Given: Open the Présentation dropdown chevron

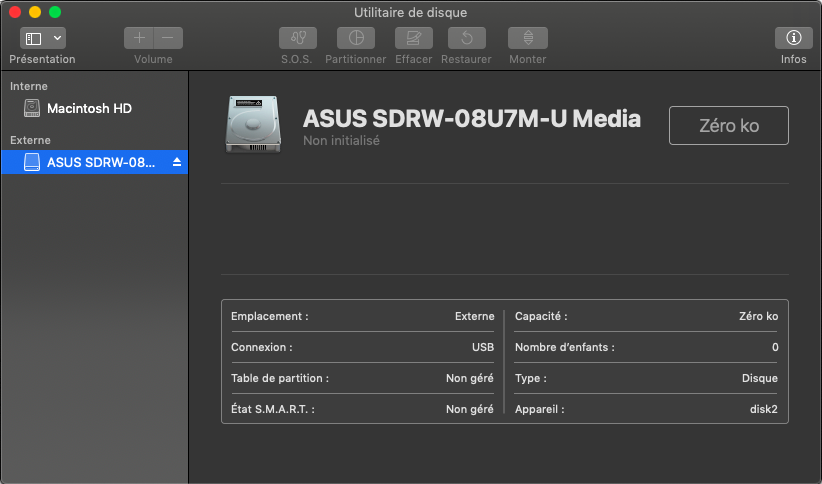Looking at the screenshot, I should point(57,38).
